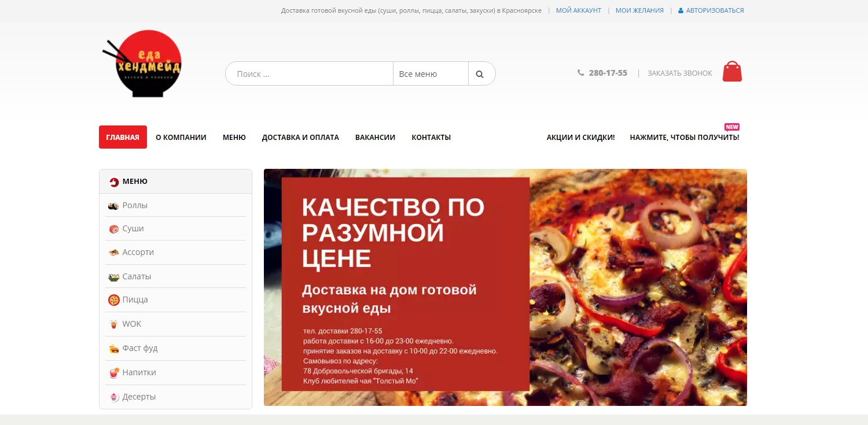Open the red shopping bag cart icon
Screen dimensions: 868x425
click(x=732, y=72)
